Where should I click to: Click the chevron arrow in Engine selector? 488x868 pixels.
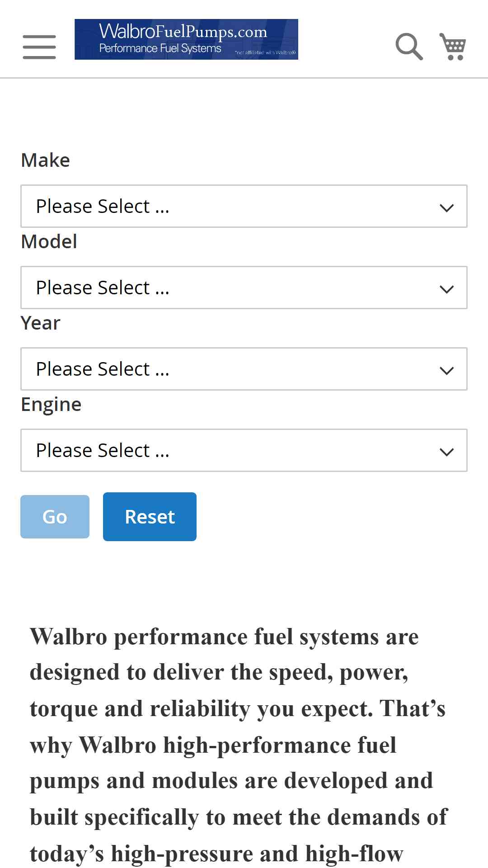(446, 452)
